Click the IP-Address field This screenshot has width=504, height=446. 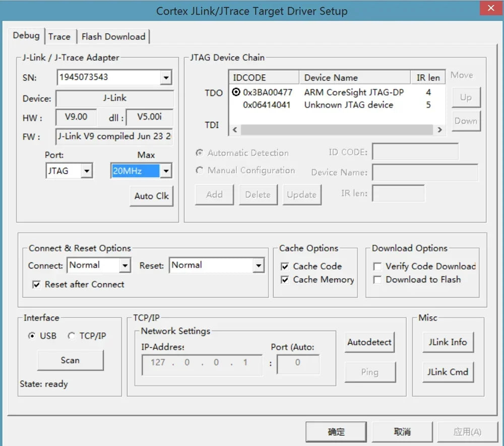(202, 364)
